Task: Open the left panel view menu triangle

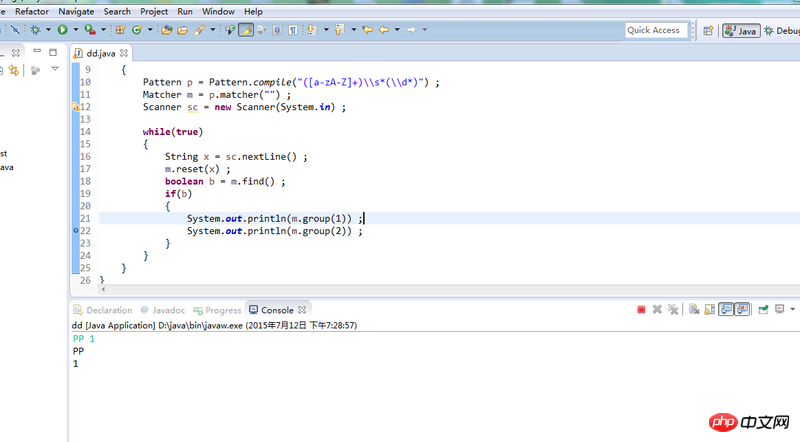Action: (x=55, y=68)
